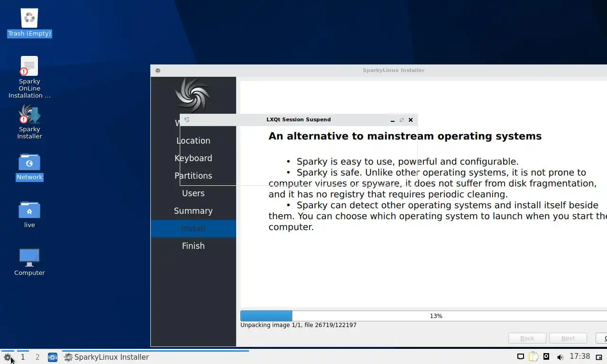Screen dimensions: 607x364
Task: Select the Location step in installer sidebar
Action: pyautogui.click(x=193, y=141)
